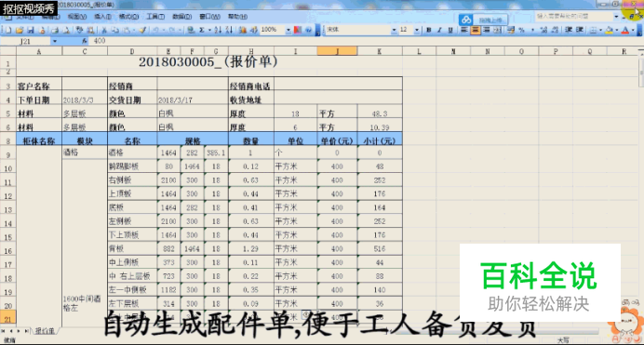The image size is (644, 345).
Task: Open the 格式 menu
Action: (x=128, y=17)
